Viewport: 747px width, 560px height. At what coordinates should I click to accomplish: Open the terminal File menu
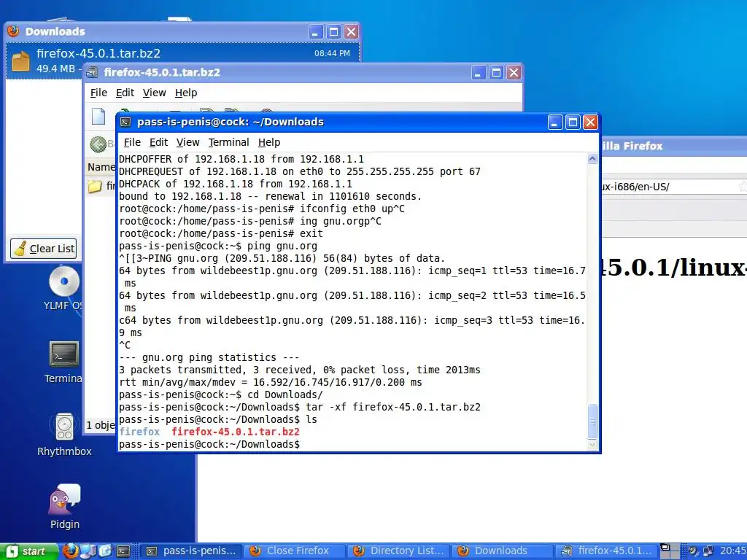coord(132,142)
